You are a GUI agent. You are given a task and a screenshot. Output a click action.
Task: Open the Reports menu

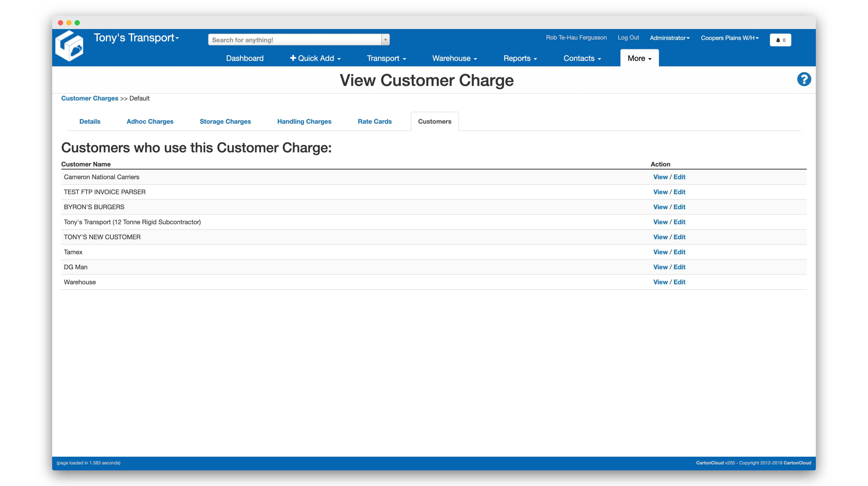click(520, 58)
